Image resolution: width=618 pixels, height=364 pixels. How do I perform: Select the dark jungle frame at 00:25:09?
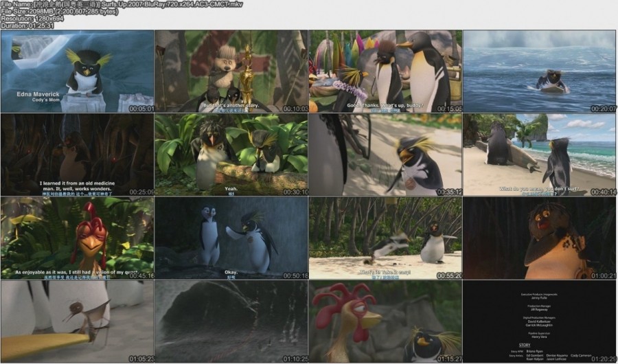pos(77,155)
